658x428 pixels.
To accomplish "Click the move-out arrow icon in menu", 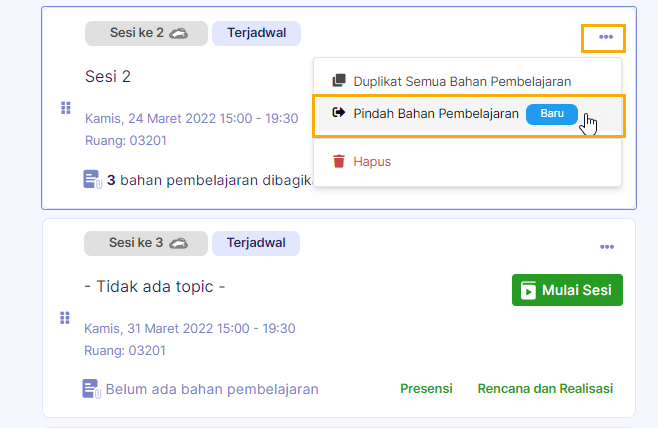I will tap(339, 114).
